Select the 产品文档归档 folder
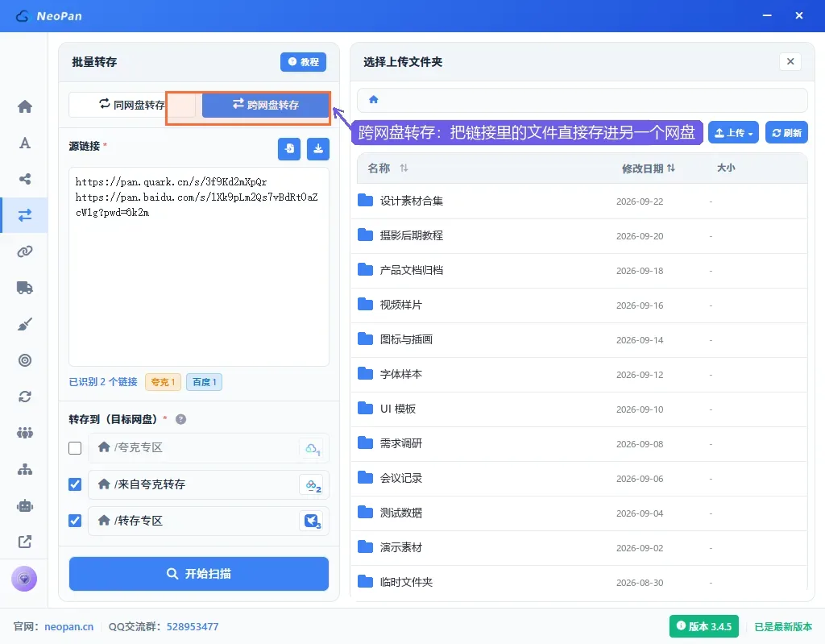825x644 pixels. [578, 270]
